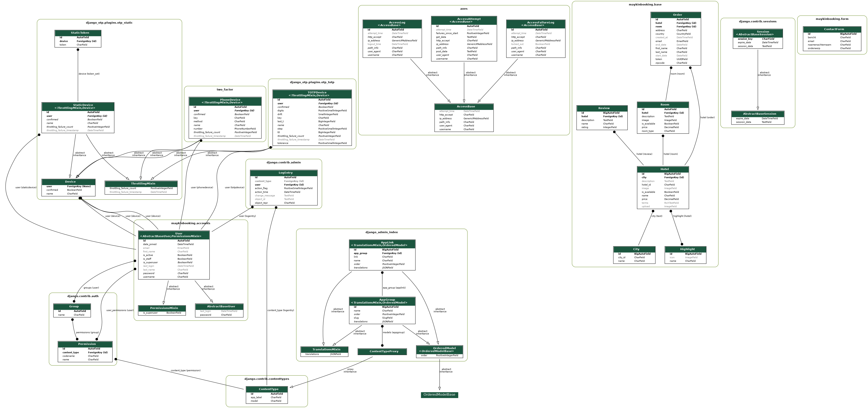The width and height of the screenshot is (868, 408).
Task: Select the django_admin_index group label
Action: point(381,233)
